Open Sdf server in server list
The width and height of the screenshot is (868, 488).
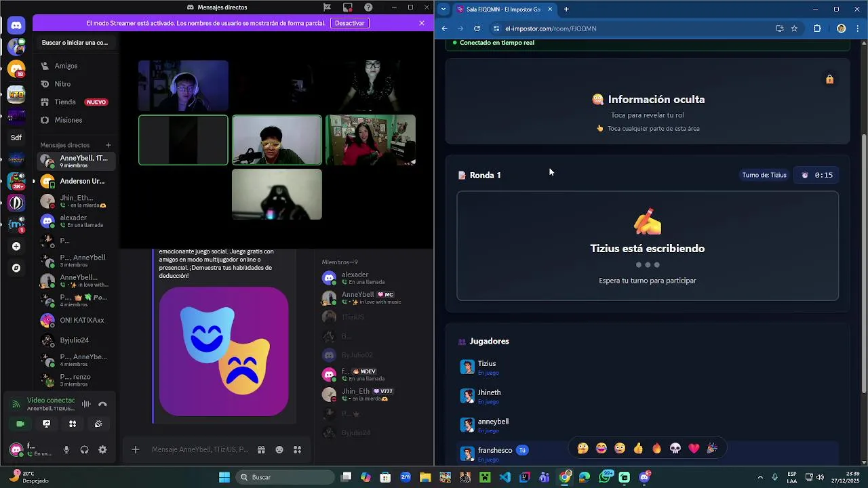(x=16, y=138)
